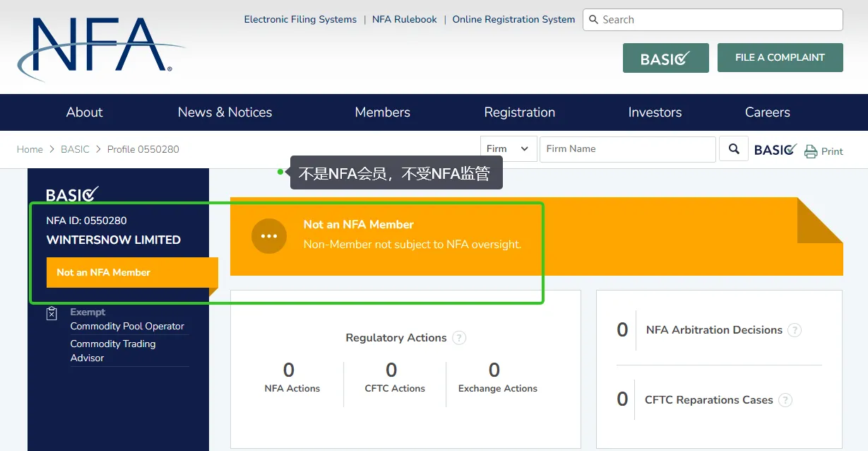Image resolution: width=868 pixels, height=451 pixels.
Task: Open the NFA Rulebook link
Action: pos(405,20)
